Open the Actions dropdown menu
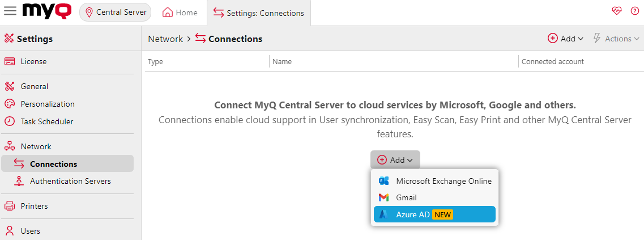 [616, 39]
